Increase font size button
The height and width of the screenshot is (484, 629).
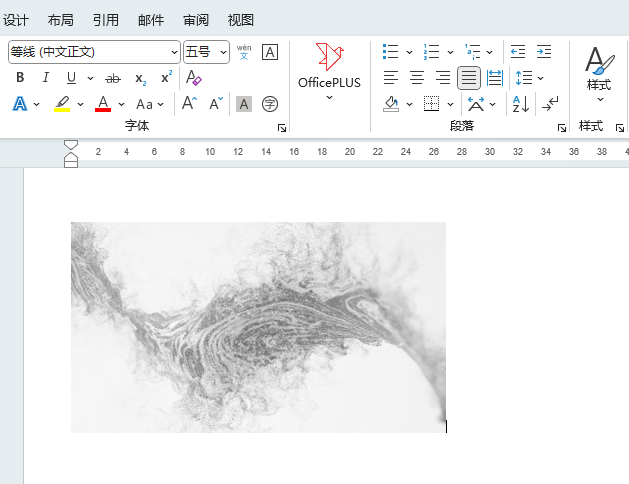click(x=189, y=103)
